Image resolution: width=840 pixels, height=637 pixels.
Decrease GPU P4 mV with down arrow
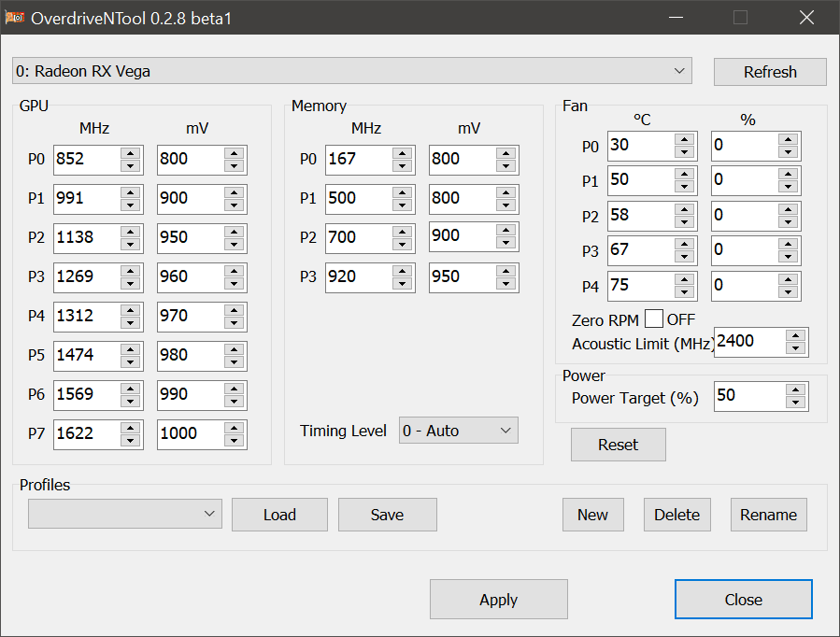click(235, 323)
